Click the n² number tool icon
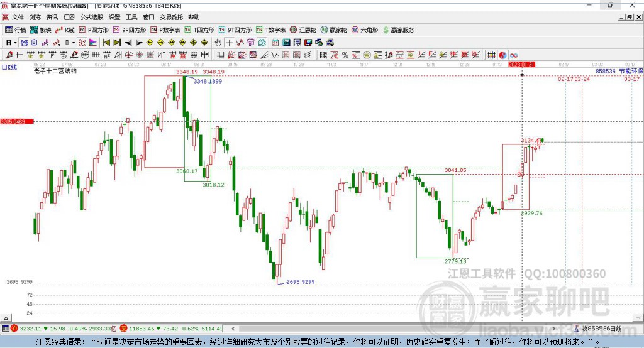 click(x=107, y=55)
